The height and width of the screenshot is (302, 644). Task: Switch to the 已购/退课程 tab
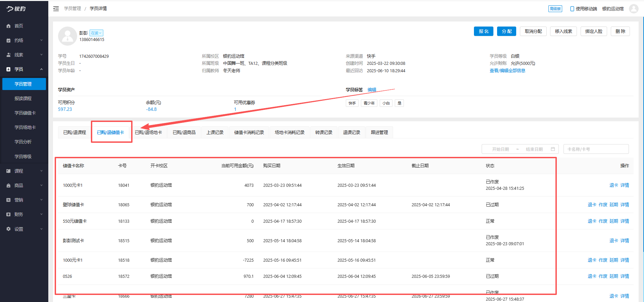74,132
